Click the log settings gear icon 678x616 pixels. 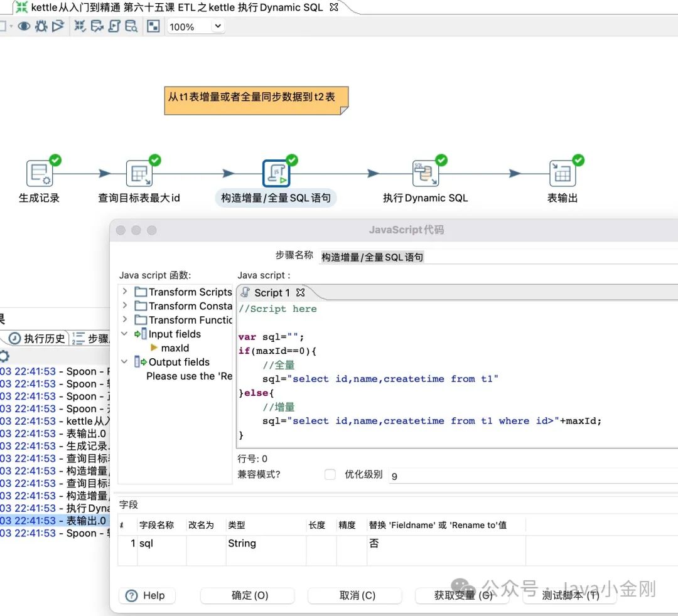(x=4, y=356)
